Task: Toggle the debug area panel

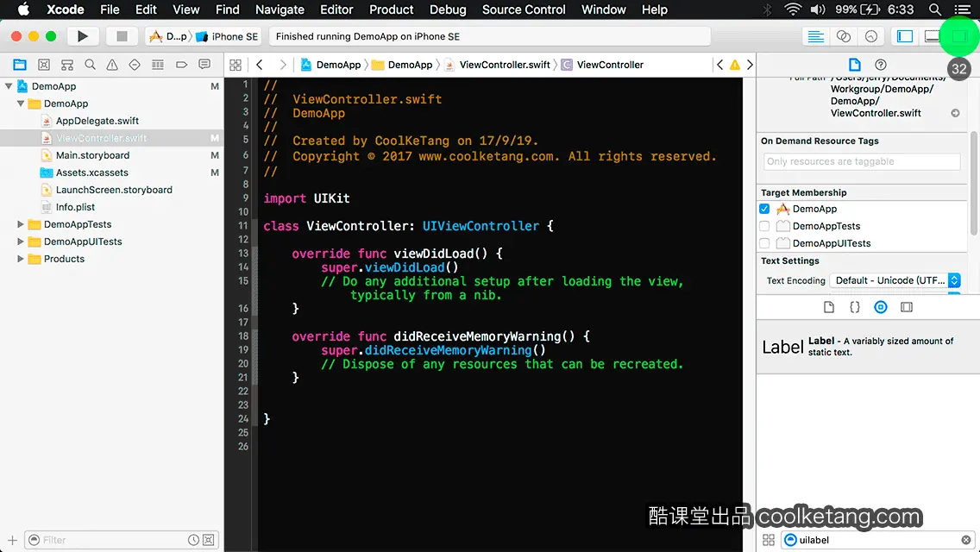Action: click(x=932, y=36)
